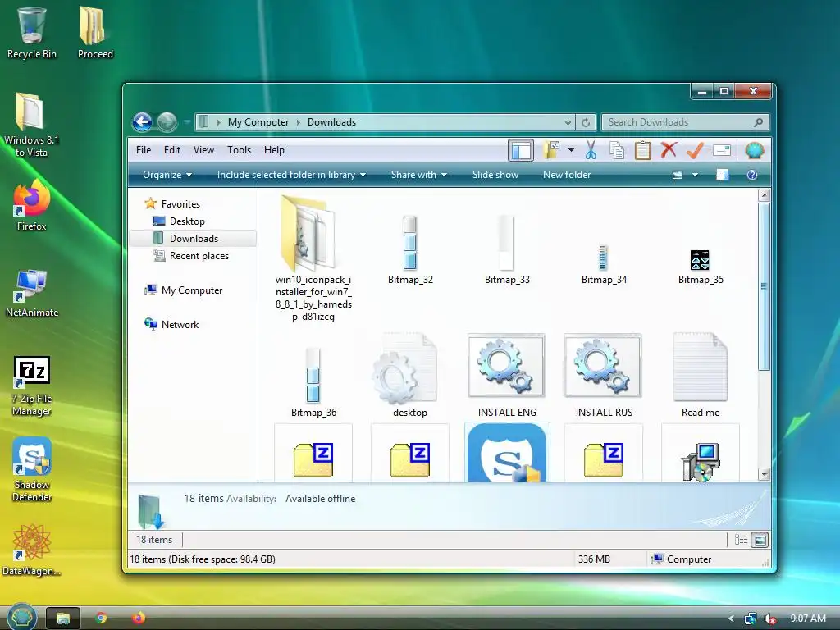Open the Recycle Bin desktop icon

(32, 32)
